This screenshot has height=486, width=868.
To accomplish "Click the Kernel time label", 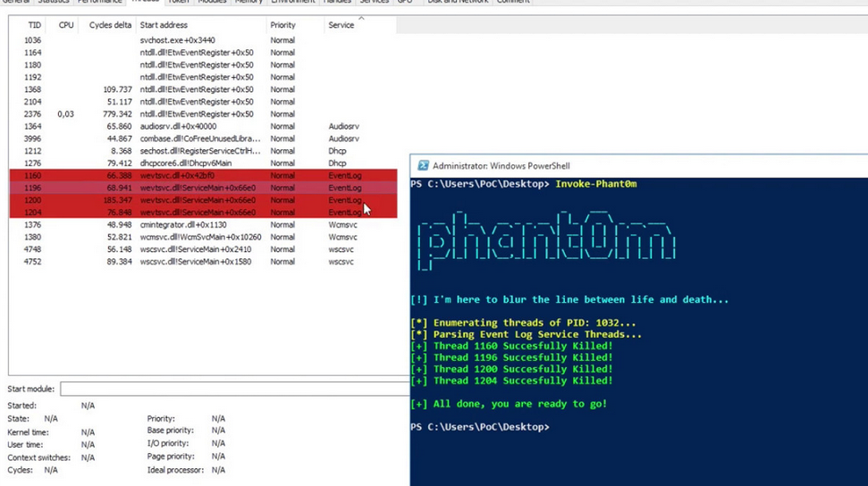I will (28, 432).
